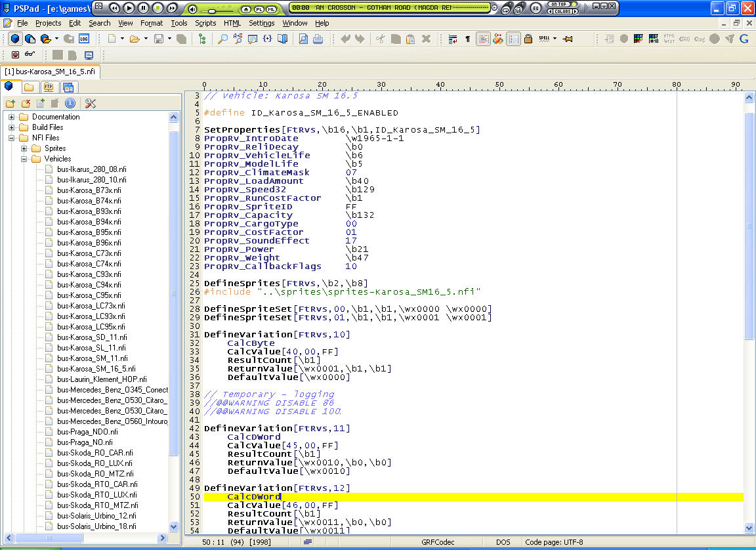The image size is (756, 550).
Task: Toggle the line numbers button
Action: (x=513, y=39)
